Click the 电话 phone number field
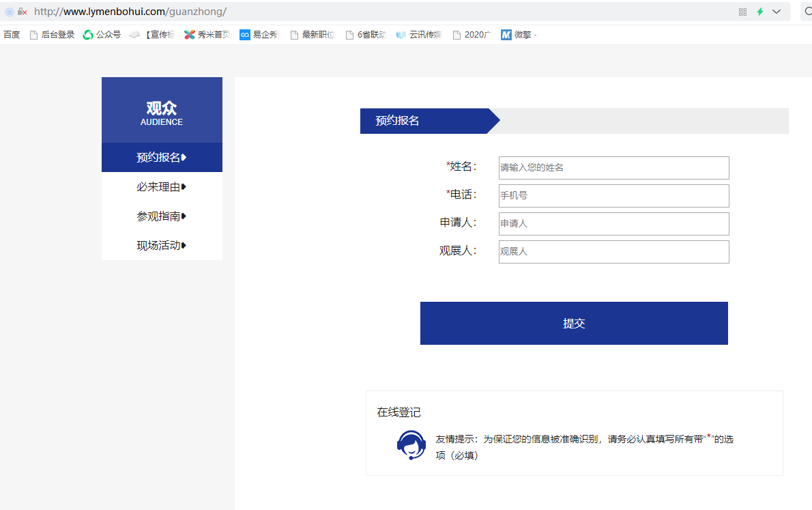 [x=613, y=196]
